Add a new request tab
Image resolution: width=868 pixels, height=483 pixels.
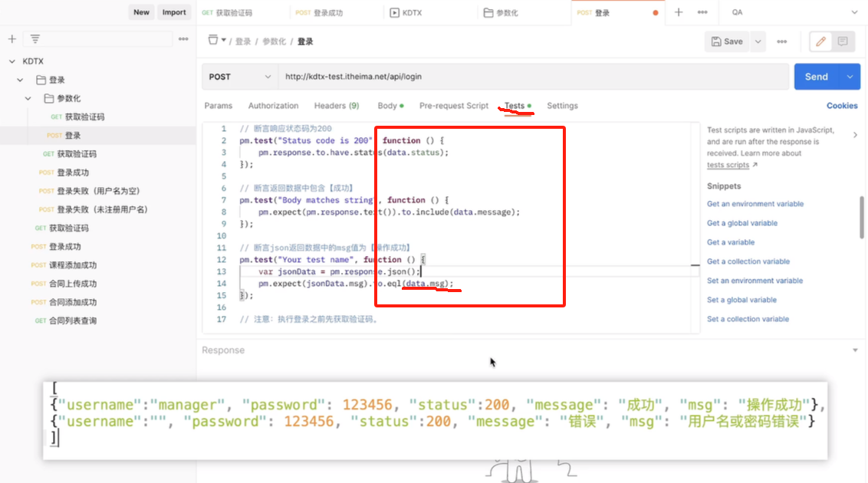tap(678, 12)
